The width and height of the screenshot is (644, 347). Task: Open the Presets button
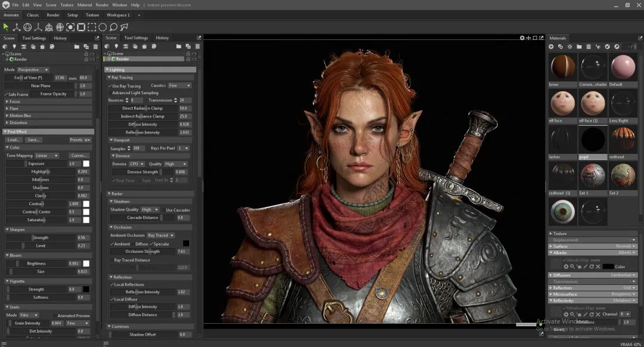pos(80,140)
